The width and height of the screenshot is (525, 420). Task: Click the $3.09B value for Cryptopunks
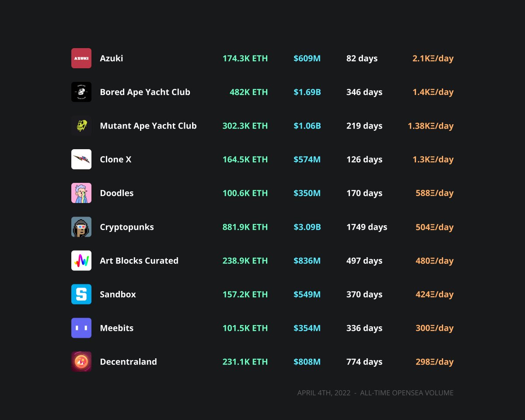point(307,227)
